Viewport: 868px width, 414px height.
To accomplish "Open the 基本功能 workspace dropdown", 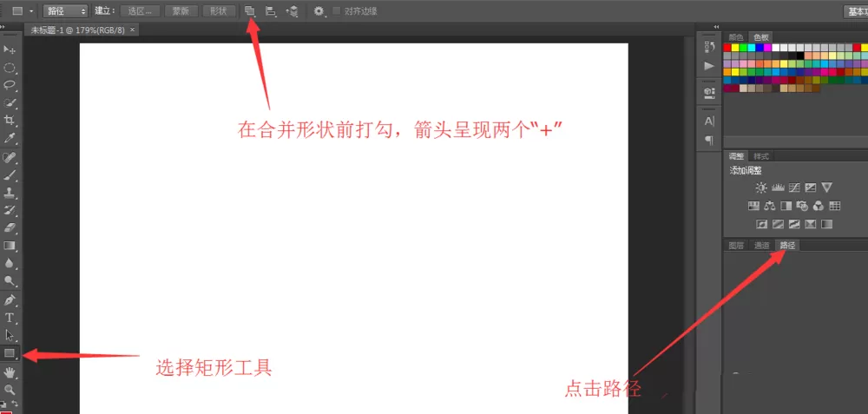I will pyautogui.click(x=856, y=11).
